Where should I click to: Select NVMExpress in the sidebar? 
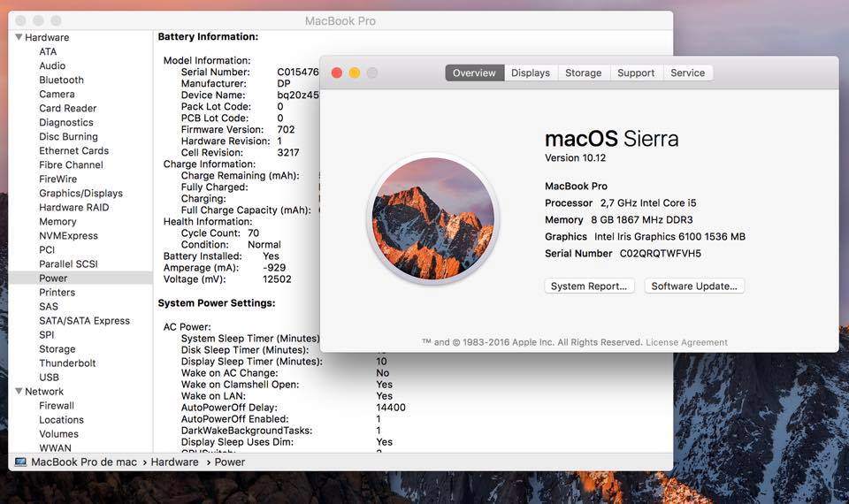pos(68,235)
